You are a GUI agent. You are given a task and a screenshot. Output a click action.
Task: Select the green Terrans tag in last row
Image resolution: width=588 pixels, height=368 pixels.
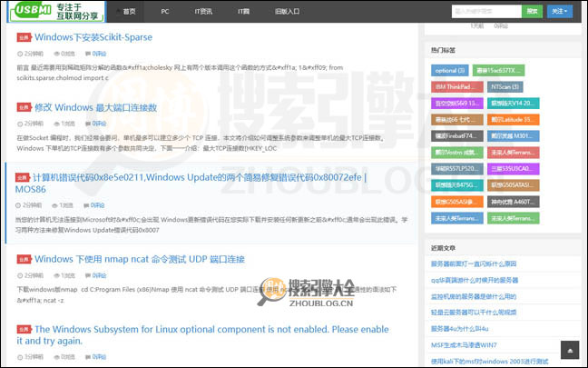click(x=514, y=218)
